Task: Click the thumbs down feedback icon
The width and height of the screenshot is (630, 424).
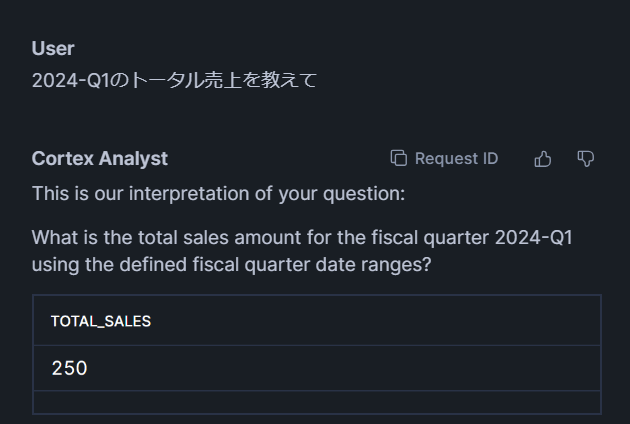Action: pos(586,159)
